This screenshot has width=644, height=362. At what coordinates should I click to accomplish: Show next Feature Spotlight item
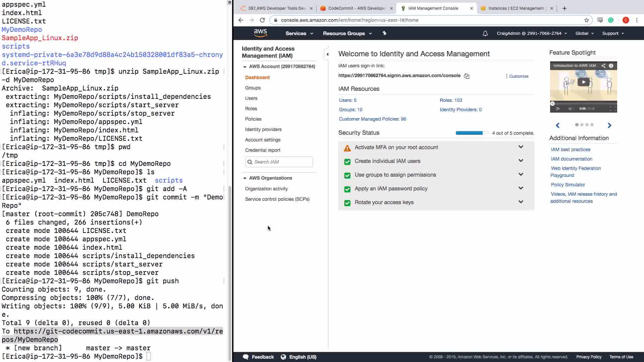[x=609, y=125]
